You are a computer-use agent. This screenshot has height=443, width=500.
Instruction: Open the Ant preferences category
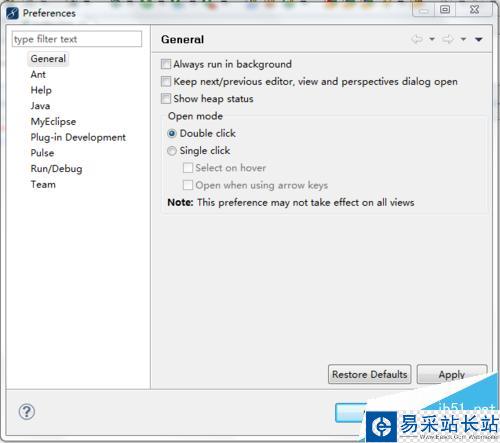click(38, 74)
